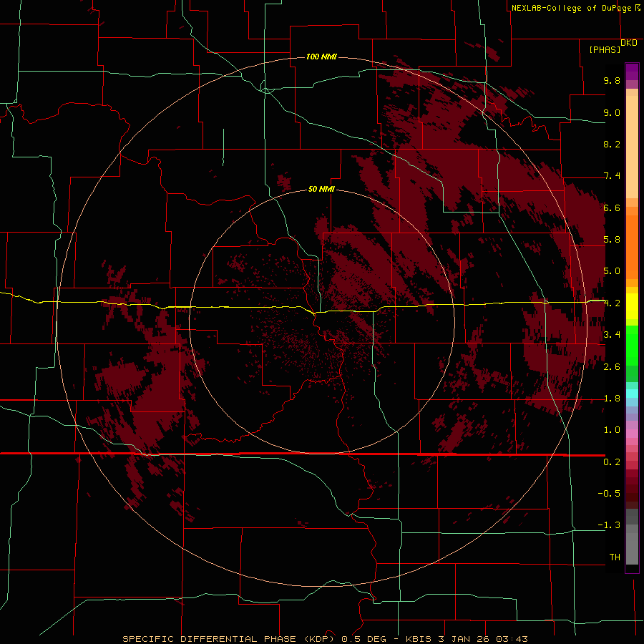This screenshot has height=644, width=644.
Task: Click the bright green segment of color bar
Action: click(632, 345)
